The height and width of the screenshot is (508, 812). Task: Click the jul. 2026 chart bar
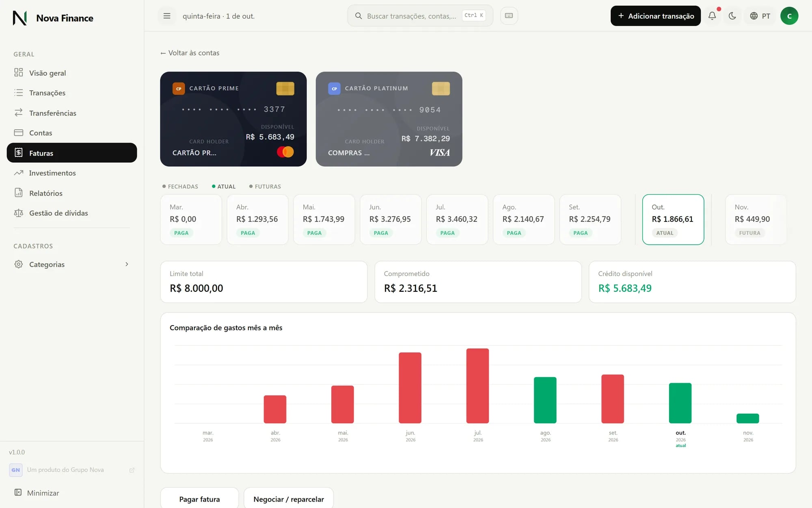click(x=477, y=386)
